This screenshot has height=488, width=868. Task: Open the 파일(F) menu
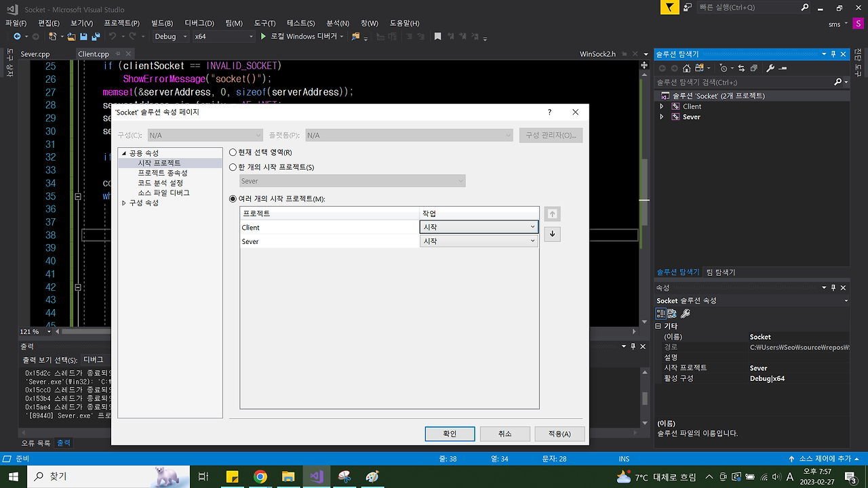tap(16, 23)
